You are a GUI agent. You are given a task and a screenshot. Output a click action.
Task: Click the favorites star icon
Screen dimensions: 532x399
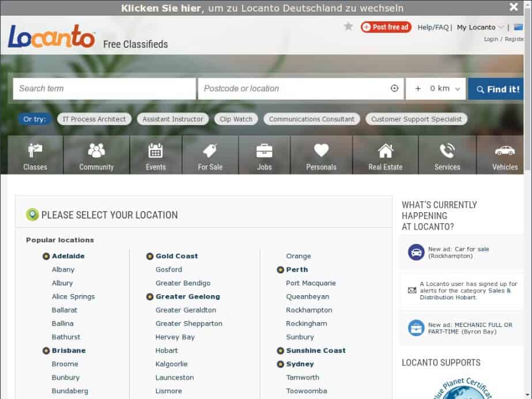348,27
